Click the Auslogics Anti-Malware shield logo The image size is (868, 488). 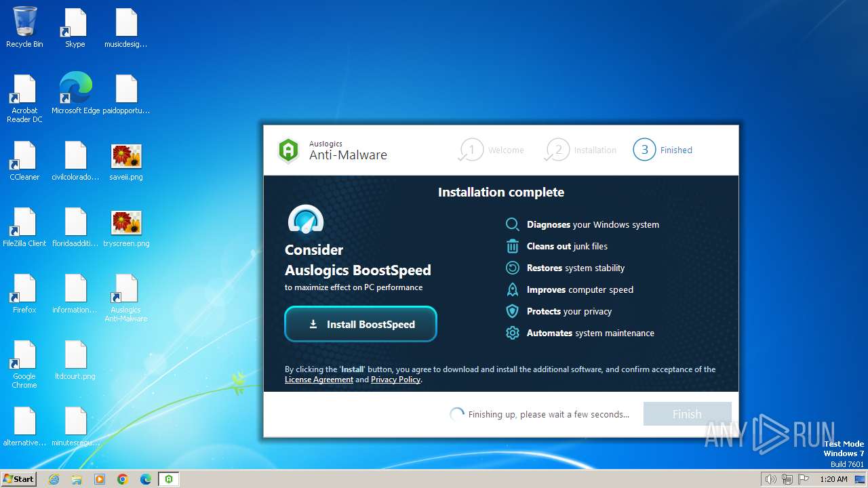(289, 150)
